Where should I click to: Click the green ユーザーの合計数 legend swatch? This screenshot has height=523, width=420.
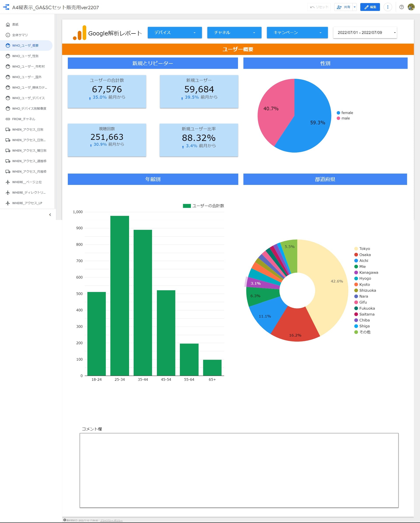pyautogui.click(x=187, y=206)
